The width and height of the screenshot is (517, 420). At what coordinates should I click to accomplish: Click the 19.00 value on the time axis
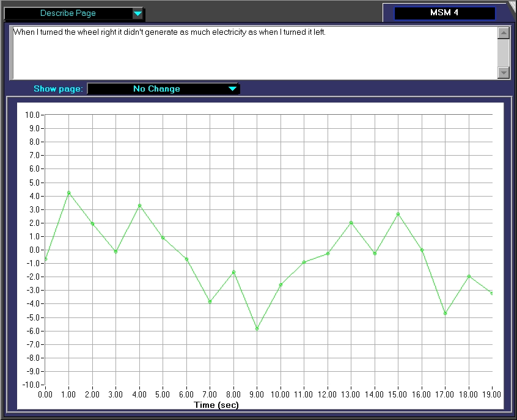coord(491,396)
